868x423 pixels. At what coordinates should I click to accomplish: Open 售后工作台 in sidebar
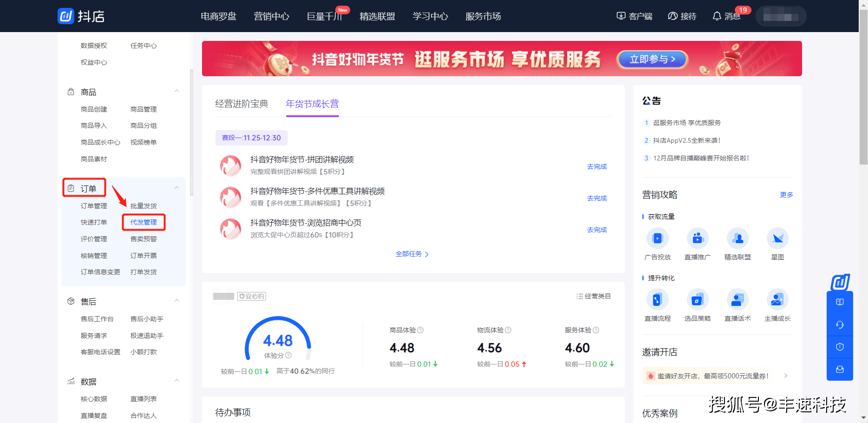97,319
